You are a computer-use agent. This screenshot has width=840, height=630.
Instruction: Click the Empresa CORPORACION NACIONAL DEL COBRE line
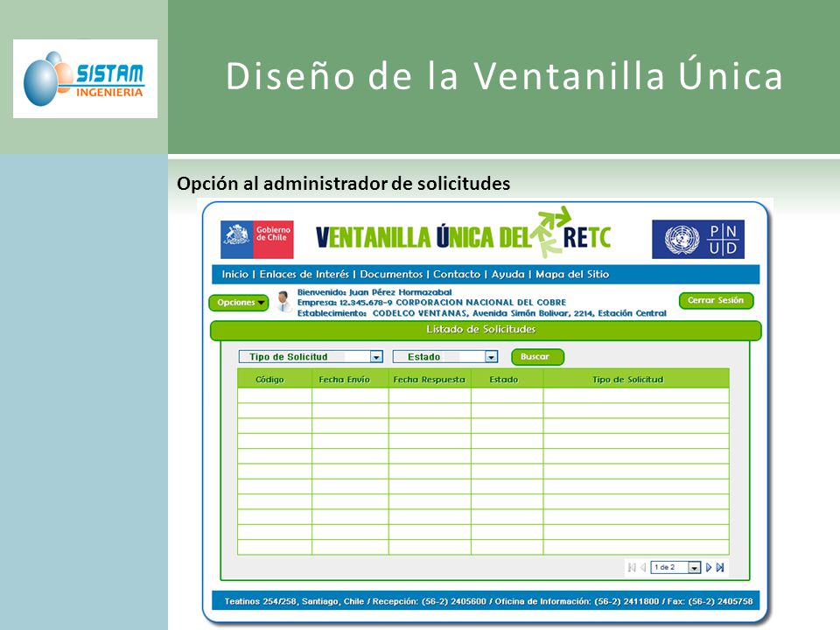click(431, 303)
